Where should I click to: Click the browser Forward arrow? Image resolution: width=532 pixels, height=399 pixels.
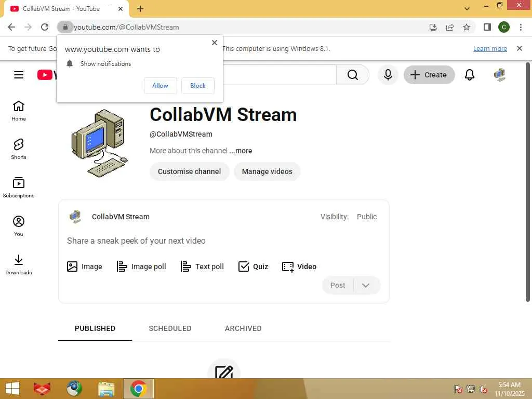(x=28, y=27)
